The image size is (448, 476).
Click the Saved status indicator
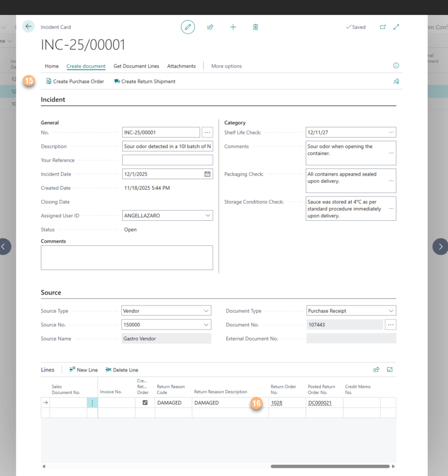pyautogui.click(x=356, y=27)
